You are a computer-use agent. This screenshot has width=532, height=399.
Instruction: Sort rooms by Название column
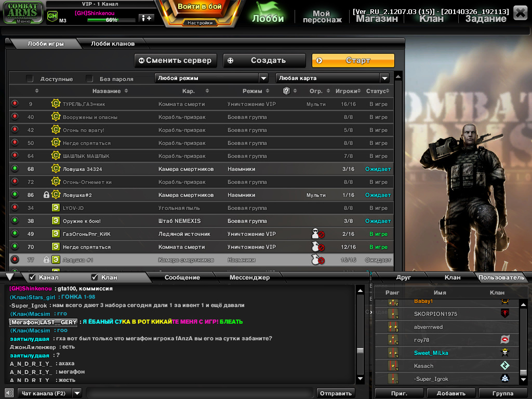tap(110, 91)
